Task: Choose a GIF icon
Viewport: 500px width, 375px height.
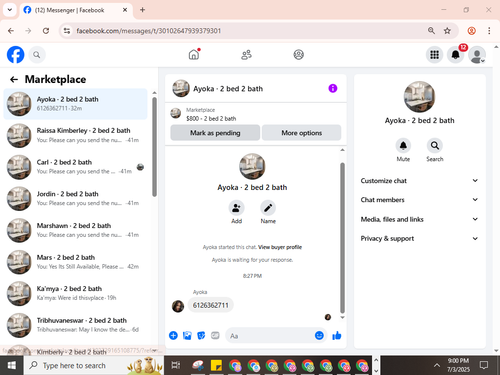Action: 215,335
